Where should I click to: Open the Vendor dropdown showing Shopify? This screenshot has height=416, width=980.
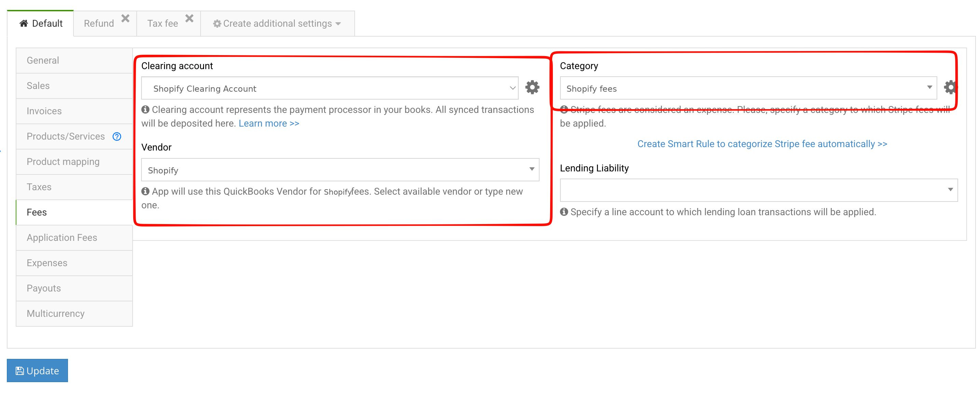point(340,170)
